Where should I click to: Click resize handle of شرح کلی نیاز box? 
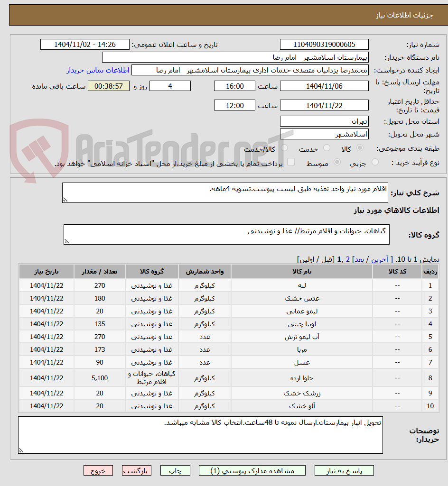coord(65,200)
